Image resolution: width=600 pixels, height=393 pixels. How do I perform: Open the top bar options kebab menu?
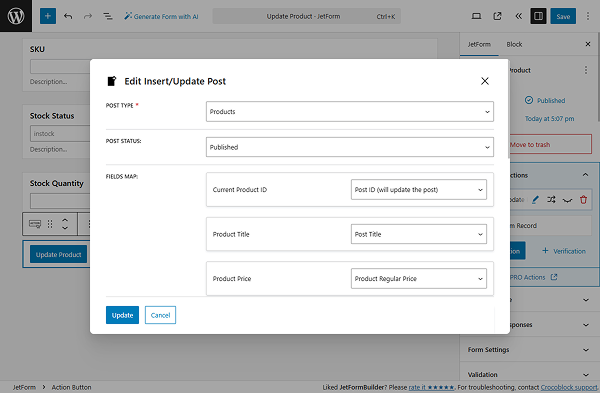pos(588,16)
